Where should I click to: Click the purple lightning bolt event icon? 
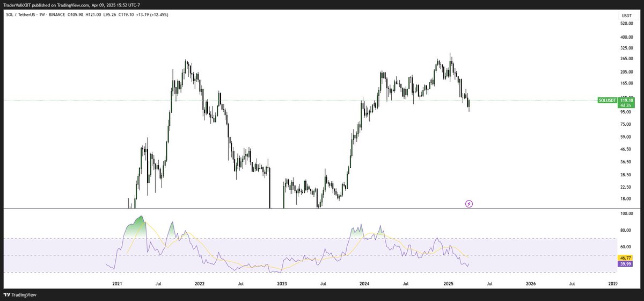pyautogui.click(x=469, y=204)
